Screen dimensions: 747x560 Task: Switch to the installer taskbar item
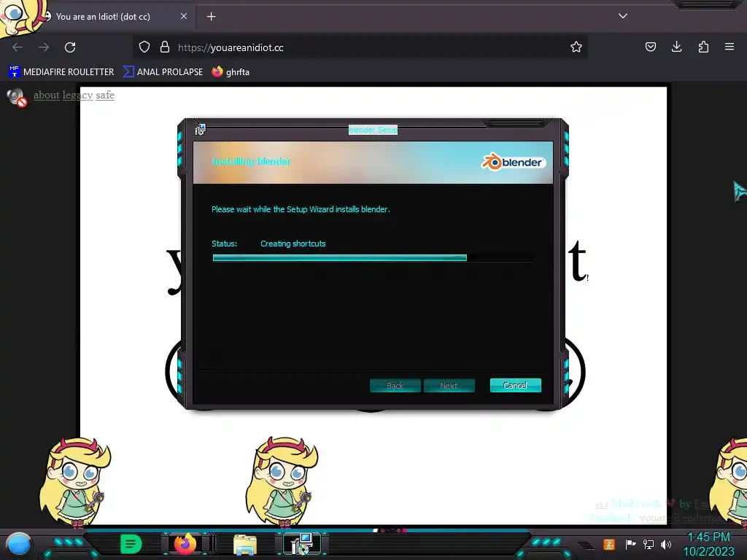point(302,544)
